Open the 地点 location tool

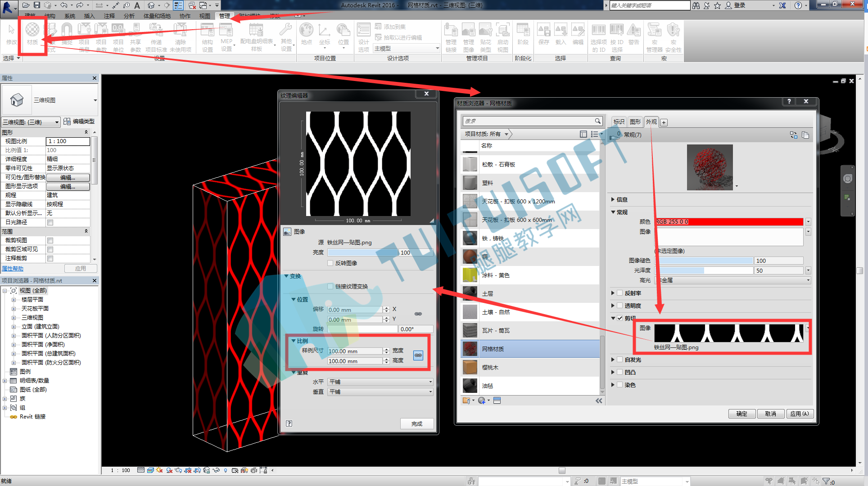click(307, 34)
